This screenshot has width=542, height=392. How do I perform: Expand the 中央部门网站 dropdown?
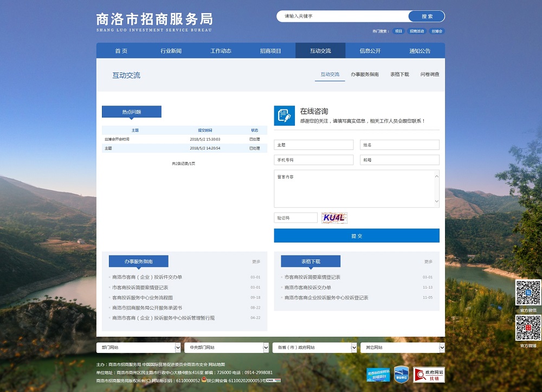pos(226,347)
